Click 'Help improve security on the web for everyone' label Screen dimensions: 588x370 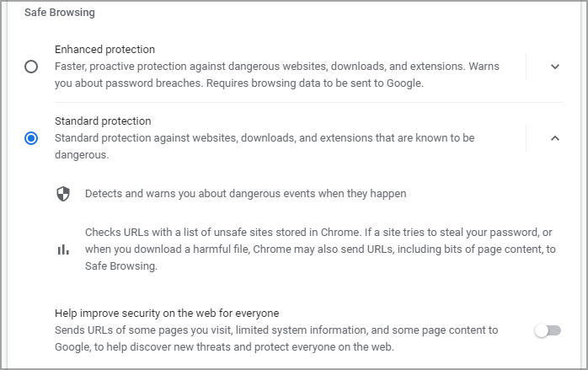(x=167, y=314)
